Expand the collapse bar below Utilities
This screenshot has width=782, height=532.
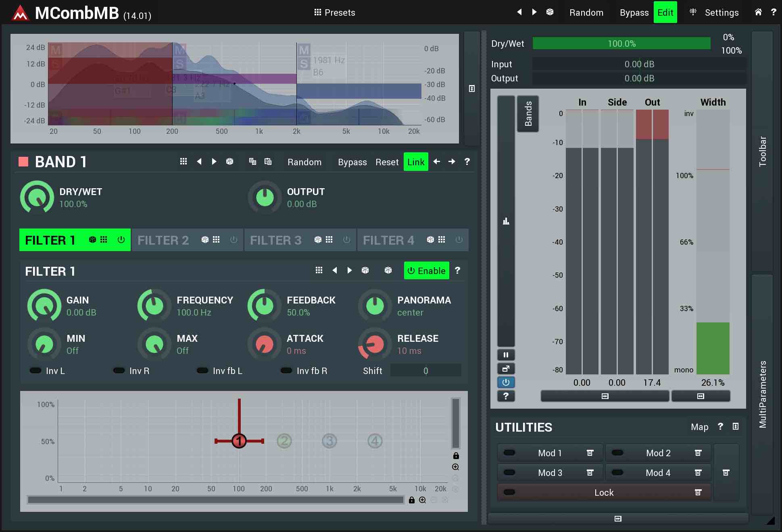(617, 519)
